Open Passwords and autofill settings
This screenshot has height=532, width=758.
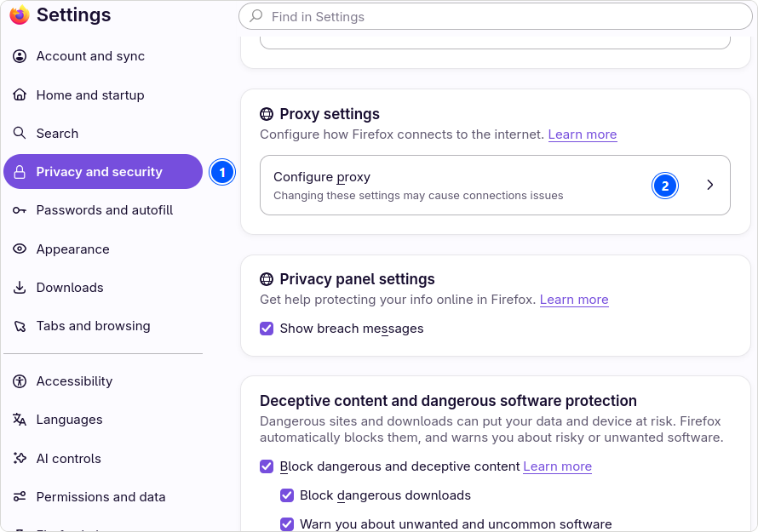tap(102, 210)
